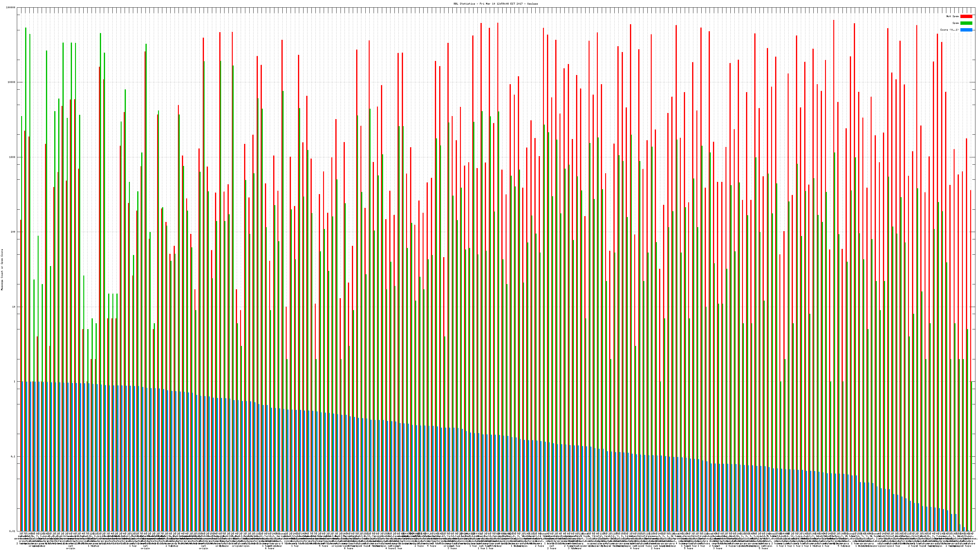This screenshot has height=551, width=980.
Task: Click the 'Score (0..1)' legend label
Action: coord(949,30)
